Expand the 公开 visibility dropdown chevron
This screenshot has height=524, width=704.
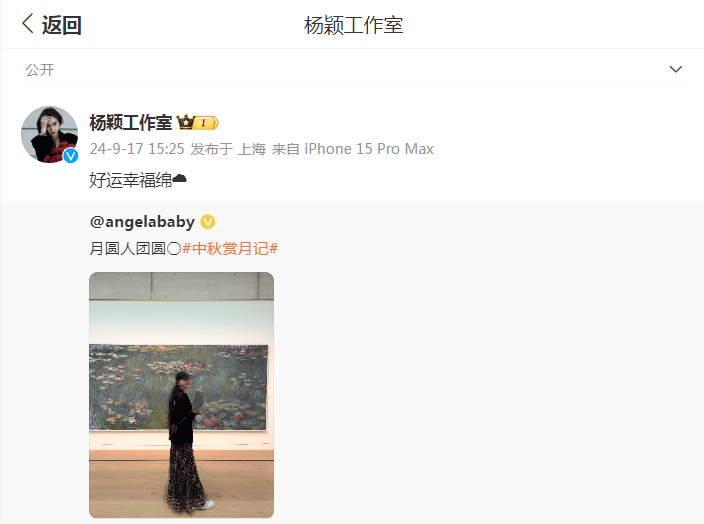click(675, 69)
